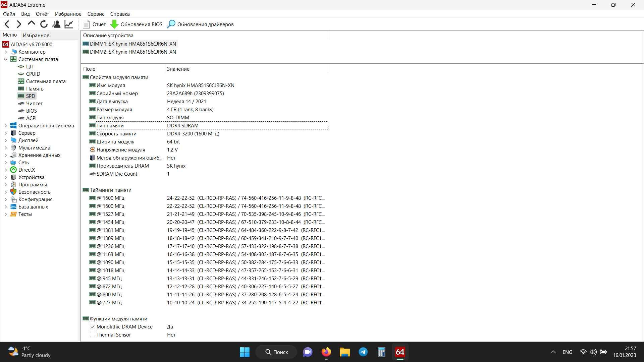This screenshot has height=362, width=644.
Task: Open the graph chart icon in the toolbar
Action: pos(69,24)
